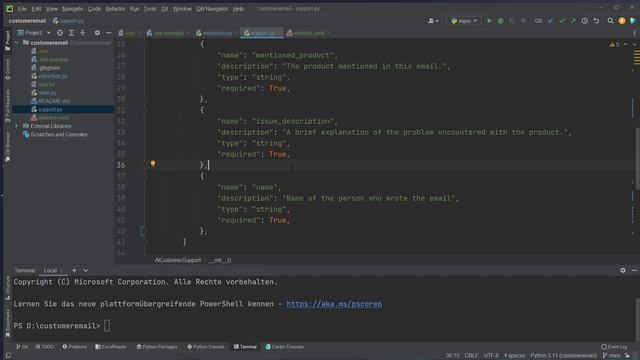Hide the Terminal panel with minus icon
The width and height of the screenshot is (640, 360).
click(x=634, y=270)
